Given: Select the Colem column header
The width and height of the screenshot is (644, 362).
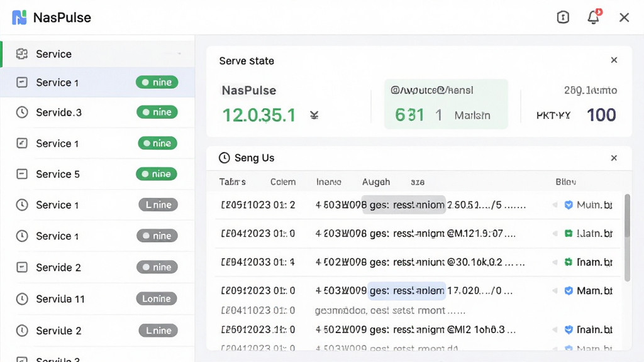Looking at the screenshot, I should [283, 182].
